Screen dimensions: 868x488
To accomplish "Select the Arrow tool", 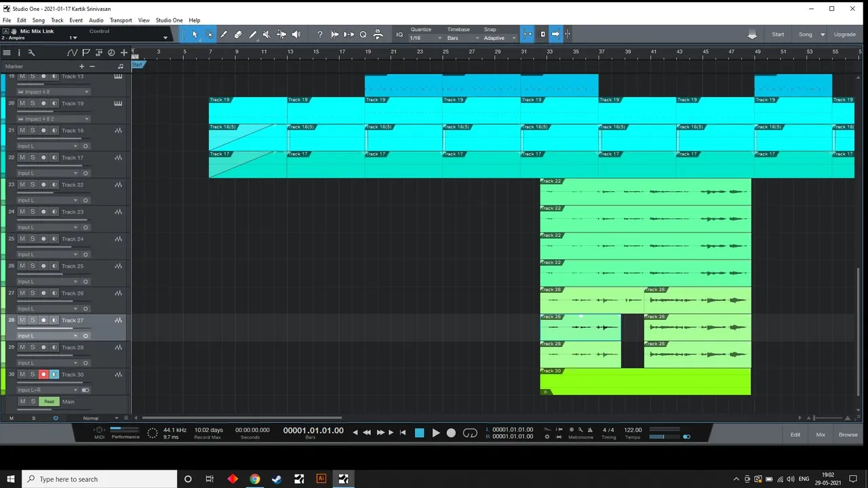I will tap(195, 35).
